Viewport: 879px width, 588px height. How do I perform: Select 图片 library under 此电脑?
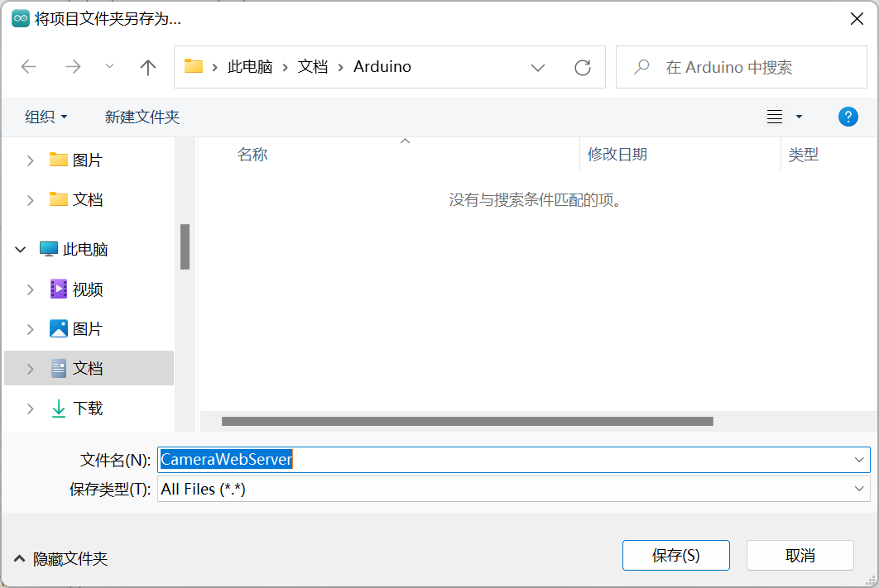point(76,328)
